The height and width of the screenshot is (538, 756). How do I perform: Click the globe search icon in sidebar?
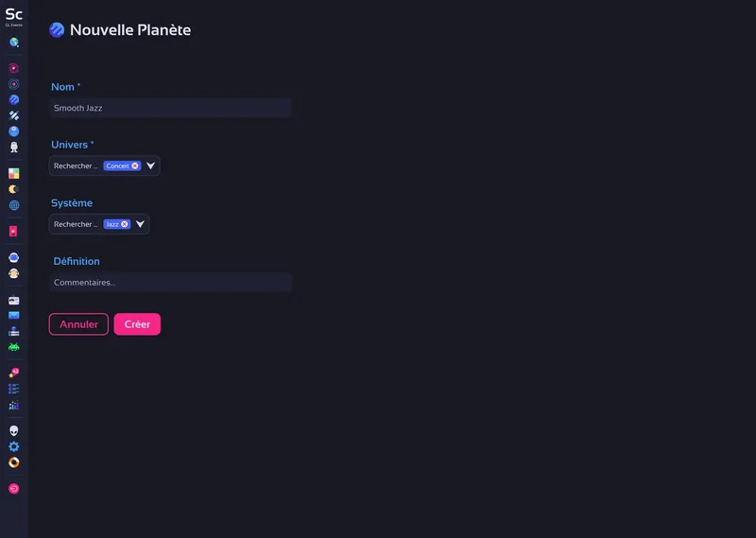click(14, 43)
